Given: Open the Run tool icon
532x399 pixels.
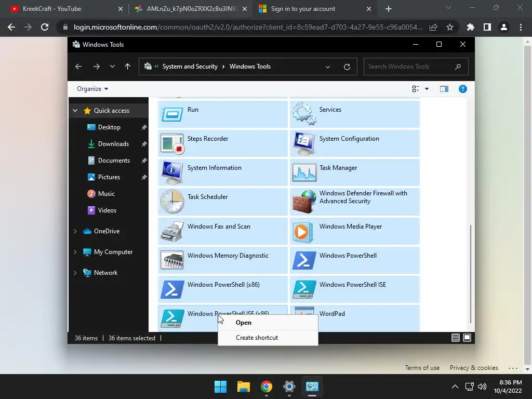Looking at the screenshot, I should [172, 114].
